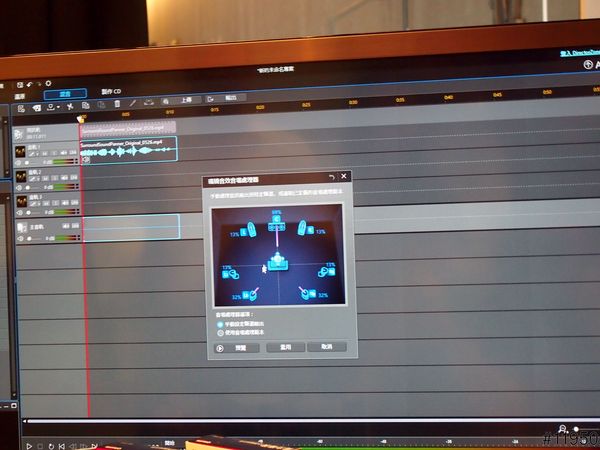
Task: Click the 上傳 upload button in toolbar
Action: (x=181, y=100)
